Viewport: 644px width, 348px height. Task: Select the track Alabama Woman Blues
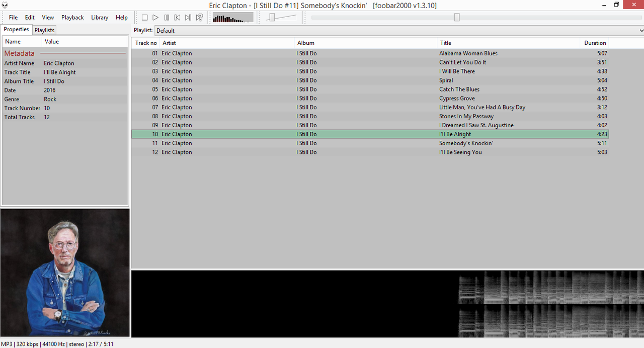[370, 53]
